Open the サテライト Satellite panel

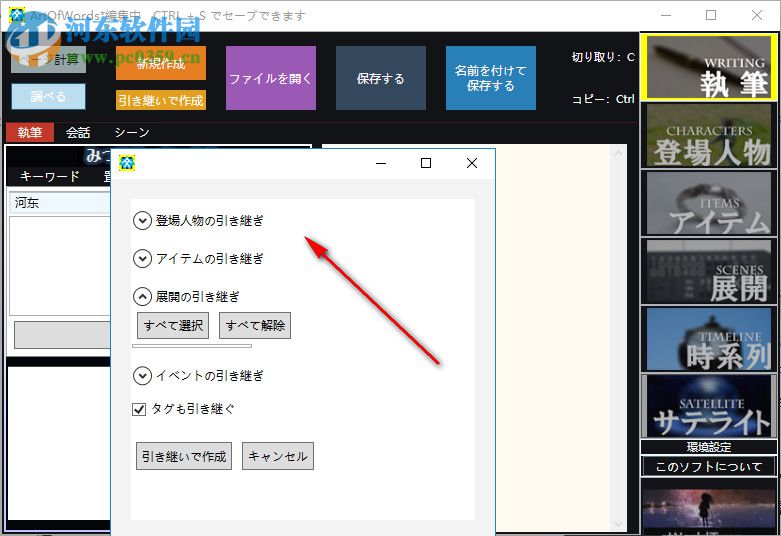(x=708, y=406)
